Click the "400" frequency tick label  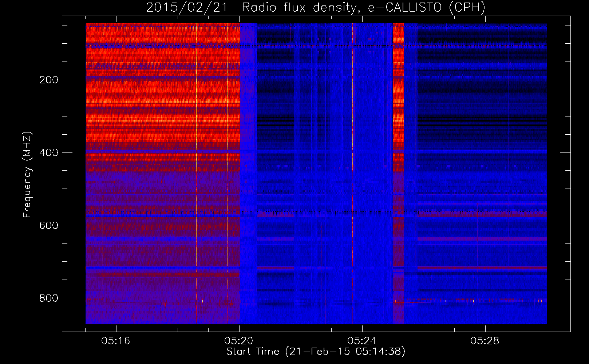(x=48, y=153)
